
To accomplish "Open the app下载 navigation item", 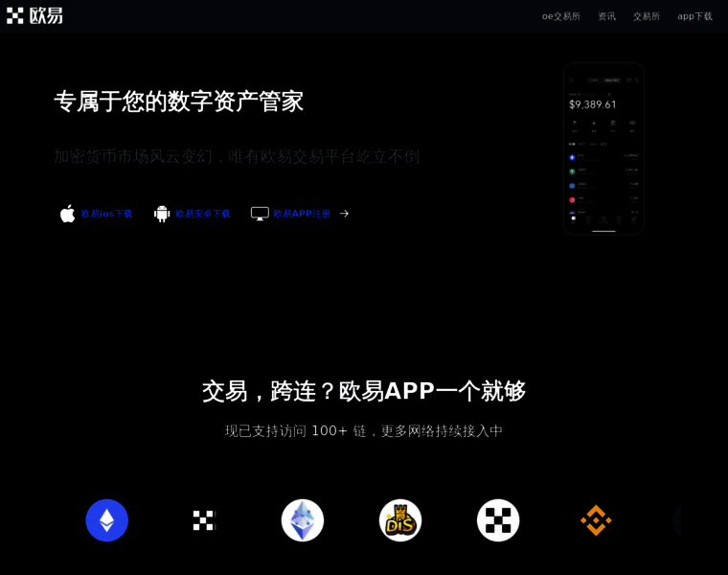I will tap(694, 16).
